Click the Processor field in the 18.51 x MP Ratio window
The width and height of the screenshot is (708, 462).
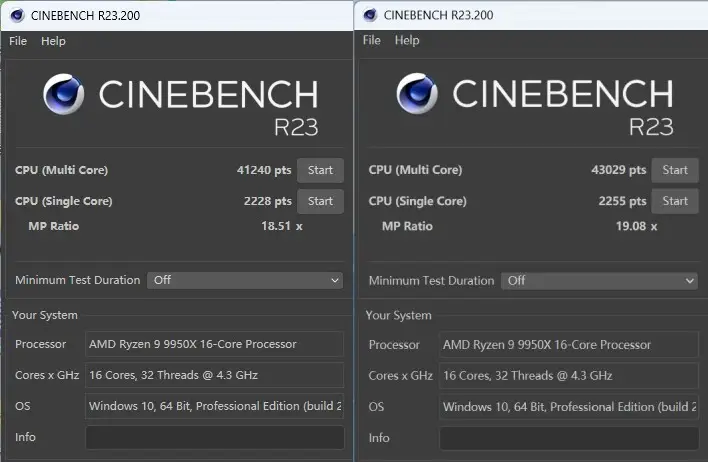coord(214,344)
